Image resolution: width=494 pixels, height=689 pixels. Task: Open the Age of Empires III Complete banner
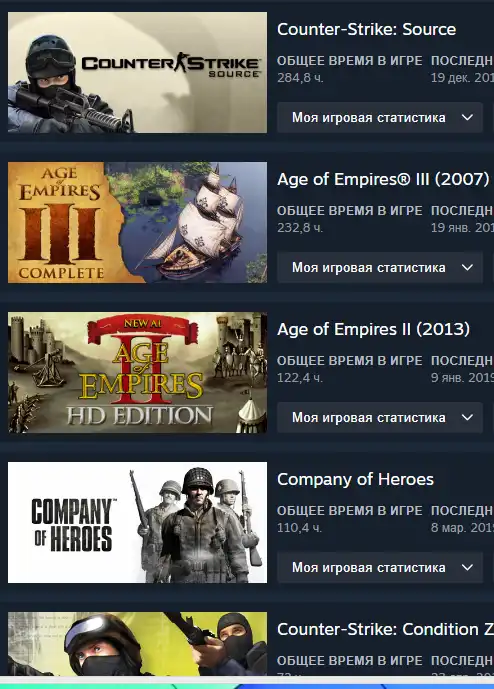coord(137,222)
